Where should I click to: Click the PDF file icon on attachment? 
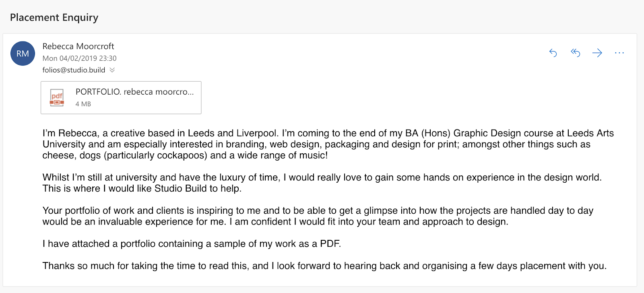57,97
